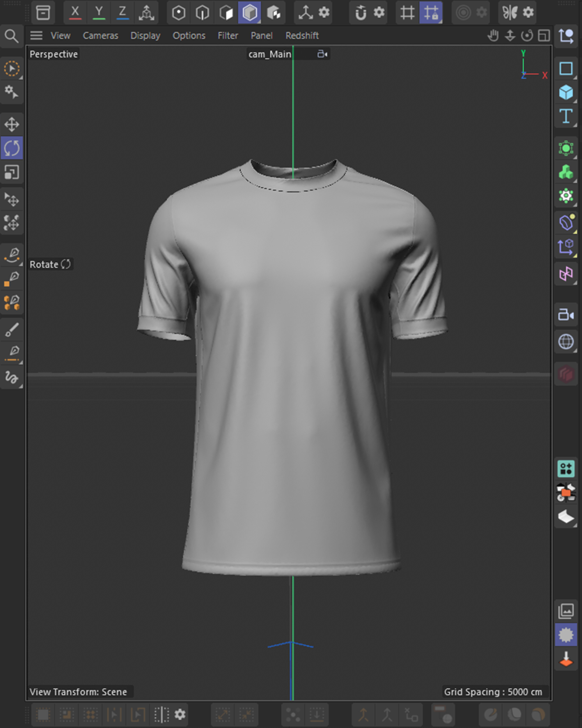
Task: Click the Perspective view label
Action: click(x=54, y=54)
